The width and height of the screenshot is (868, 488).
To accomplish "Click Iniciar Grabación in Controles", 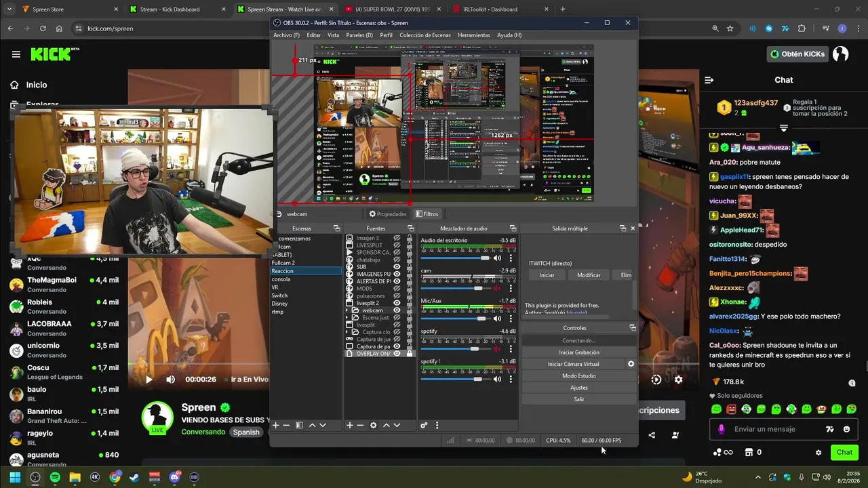I will coord(579,352).
